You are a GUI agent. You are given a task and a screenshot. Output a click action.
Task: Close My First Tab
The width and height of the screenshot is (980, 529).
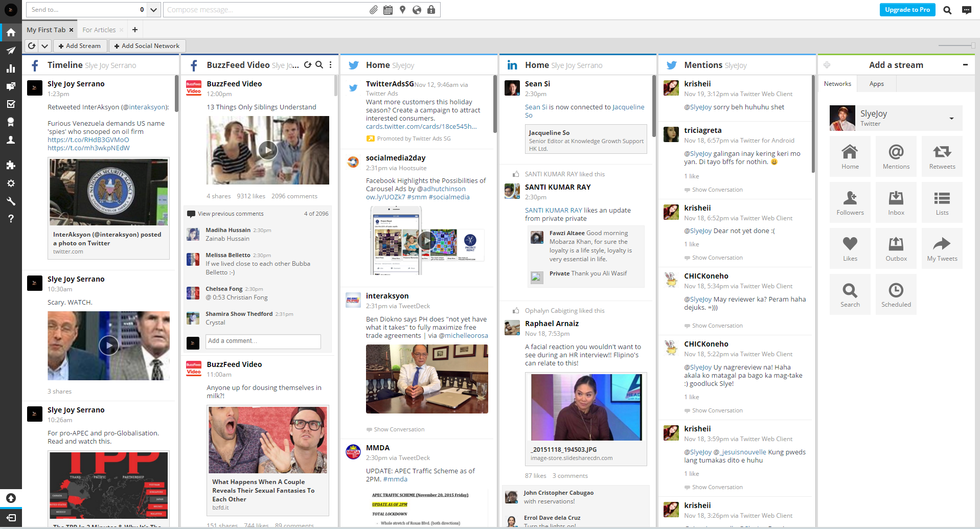pos(72,30)
